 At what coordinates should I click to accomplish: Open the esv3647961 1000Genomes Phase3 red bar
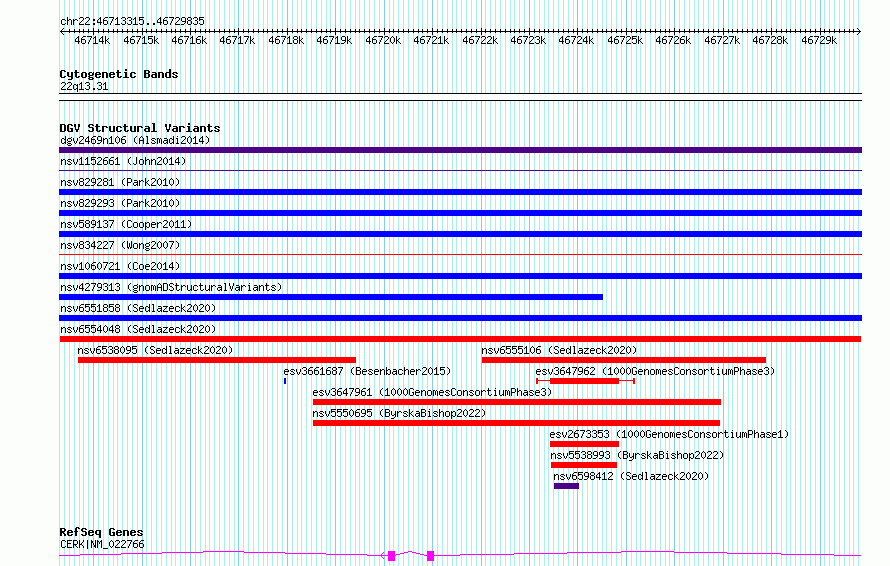pyautogui.click(x=517, y=402)
